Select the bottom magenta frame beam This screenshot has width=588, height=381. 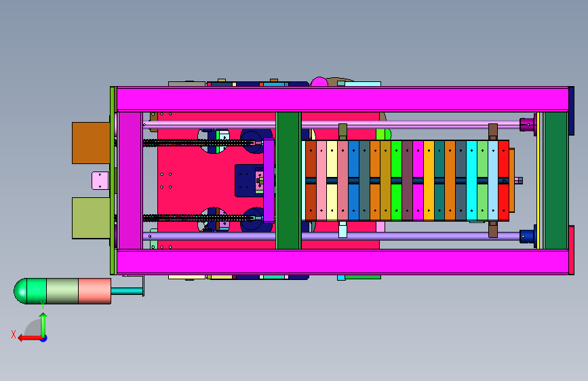(x=342, y=262)
